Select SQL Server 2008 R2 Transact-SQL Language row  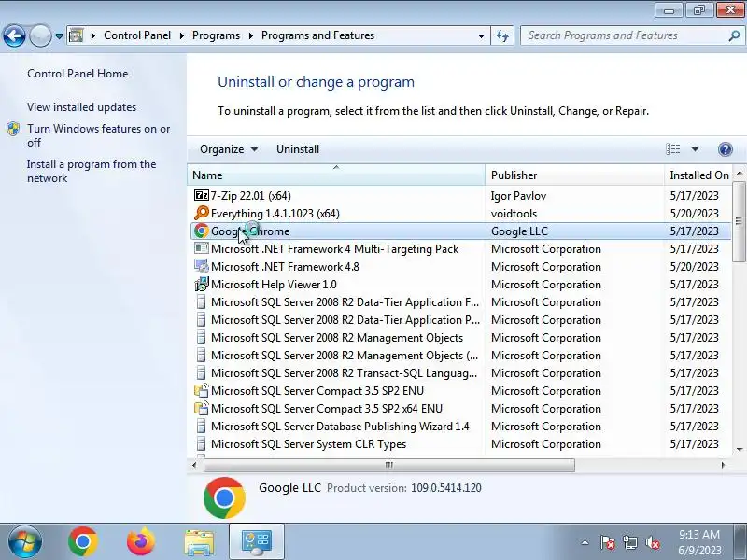coord(460,373)
